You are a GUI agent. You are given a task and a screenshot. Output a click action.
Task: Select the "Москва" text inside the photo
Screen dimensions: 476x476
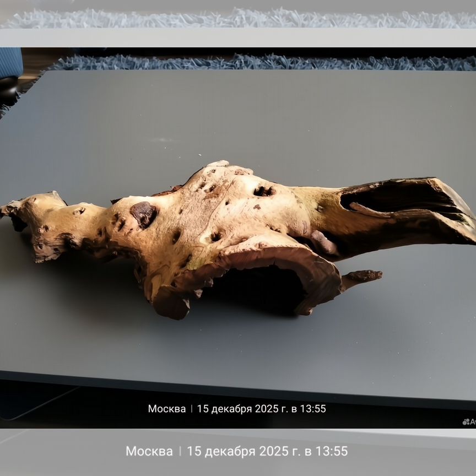point(166,409)
